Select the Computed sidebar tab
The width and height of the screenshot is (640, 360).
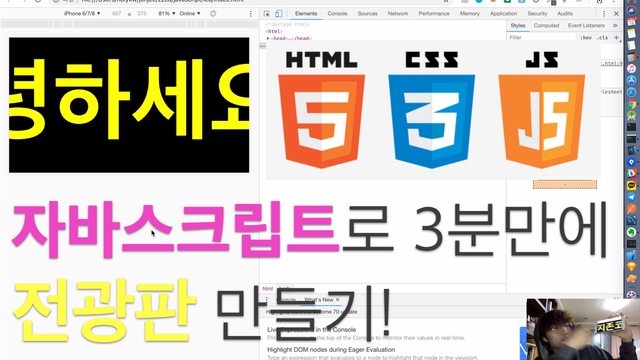point(546,25)
